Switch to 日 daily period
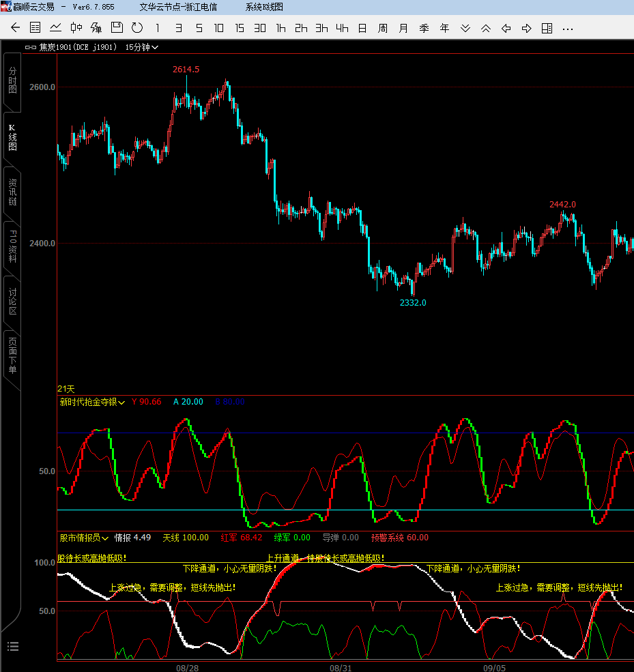This screenshot has width=634, height=672. [x=362, y=28]
